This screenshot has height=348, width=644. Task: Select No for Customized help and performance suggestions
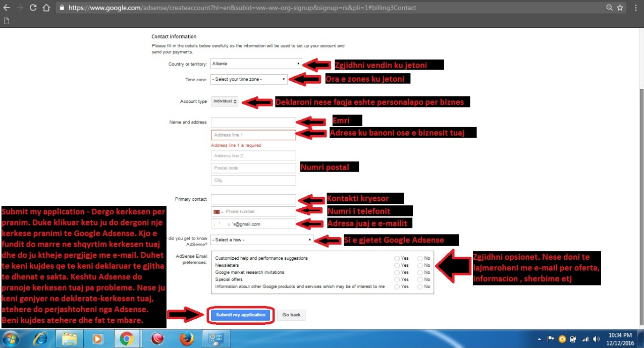(x=420, y=258)
